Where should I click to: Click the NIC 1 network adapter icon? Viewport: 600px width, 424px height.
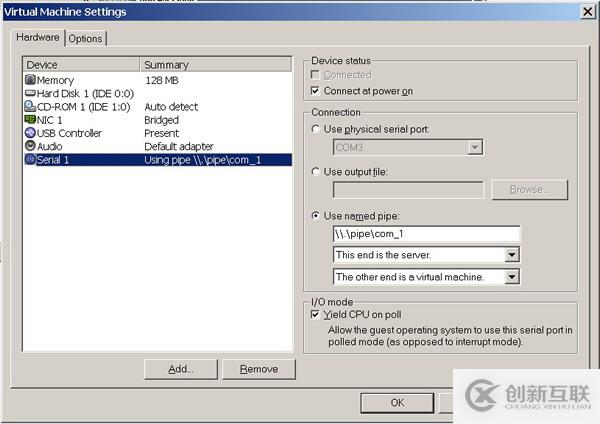click(x=30, y=120)
